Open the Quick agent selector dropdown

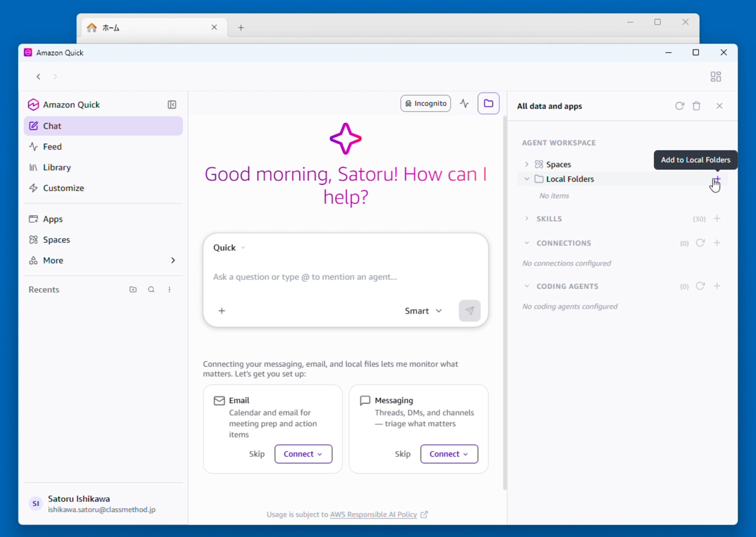pos(229,248)
